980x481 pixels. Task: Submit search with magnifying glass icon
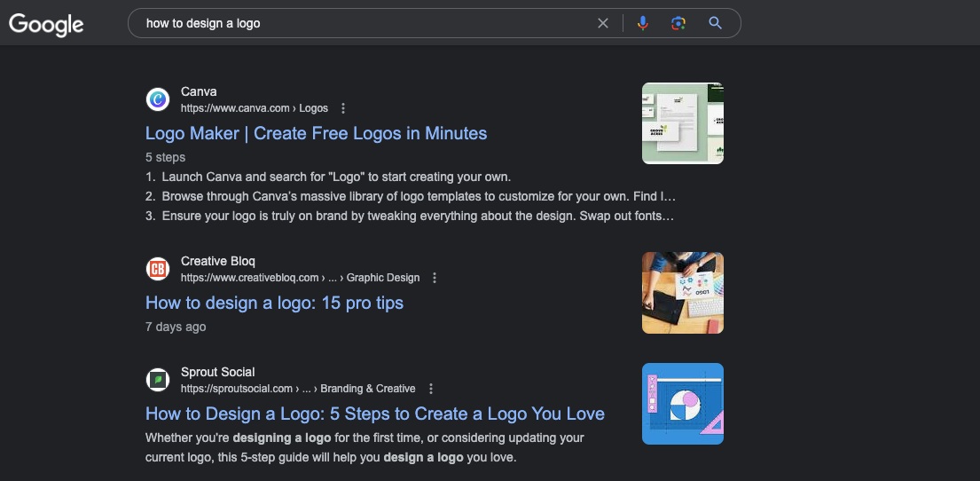tap(715, 23)
